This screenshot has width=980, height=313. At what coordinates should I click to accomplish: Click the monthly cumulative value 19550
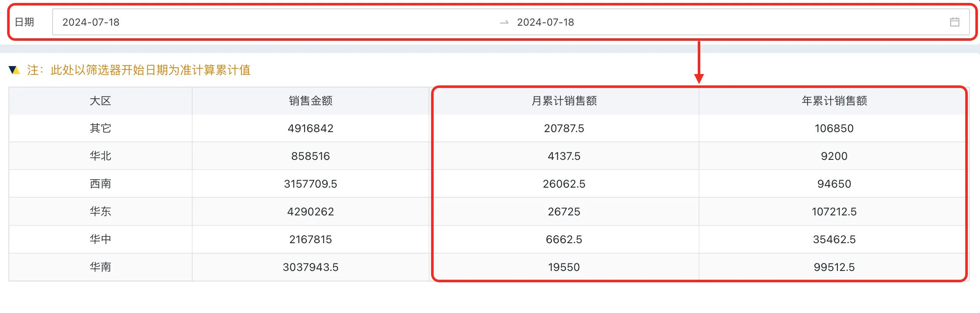(x=564, y=267)
